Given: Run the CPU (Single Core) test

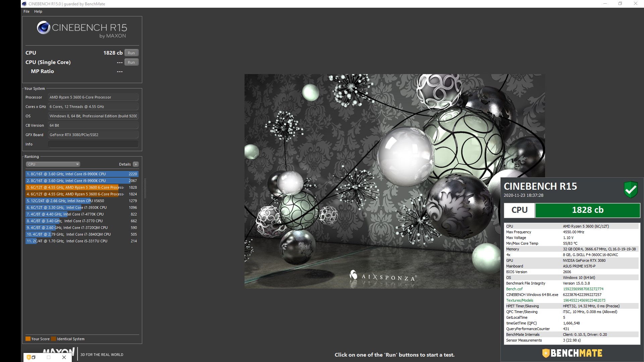Looking at the screenshot, I should pos(131,62).
